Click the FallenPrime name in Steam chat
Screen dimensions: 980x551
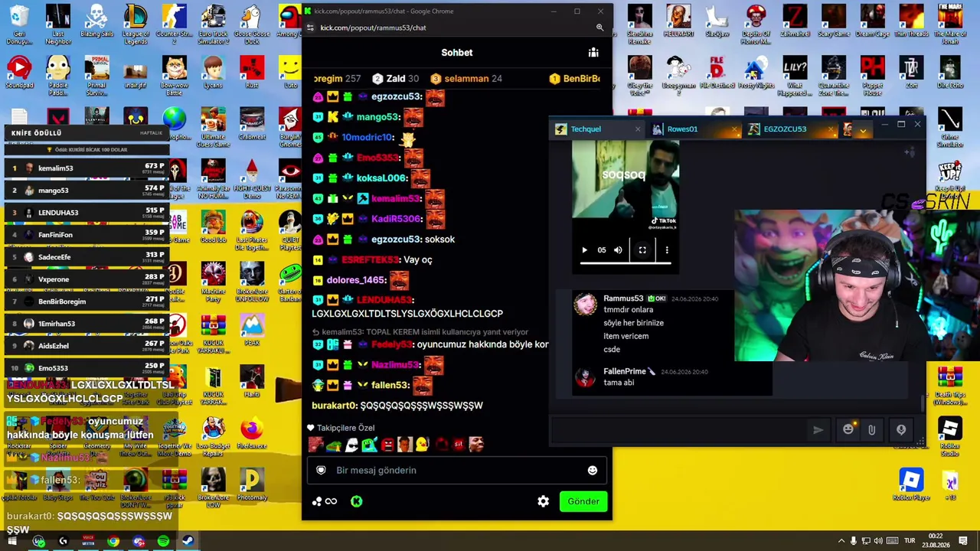click(x=624, y=371)
